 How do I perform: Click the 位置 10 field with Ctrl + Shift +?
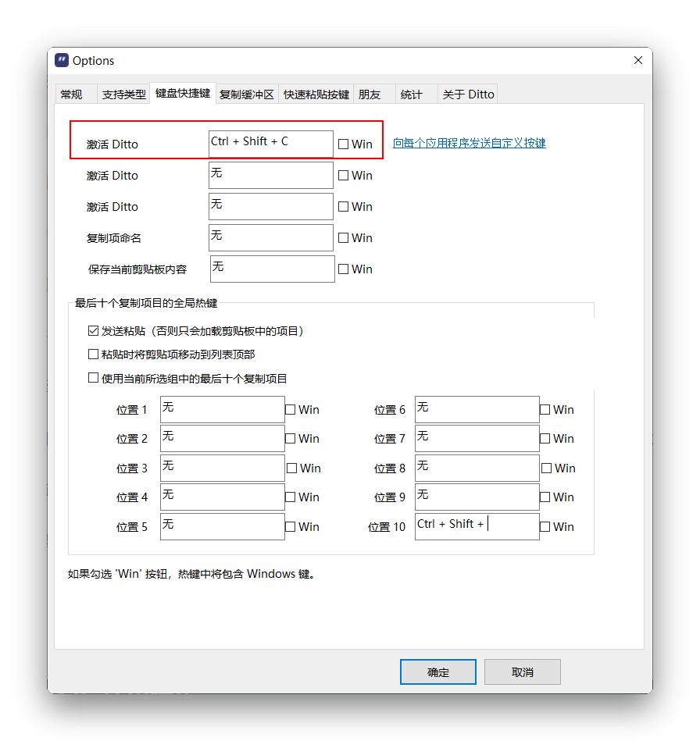pyautogui.click(x=477, y=527)
